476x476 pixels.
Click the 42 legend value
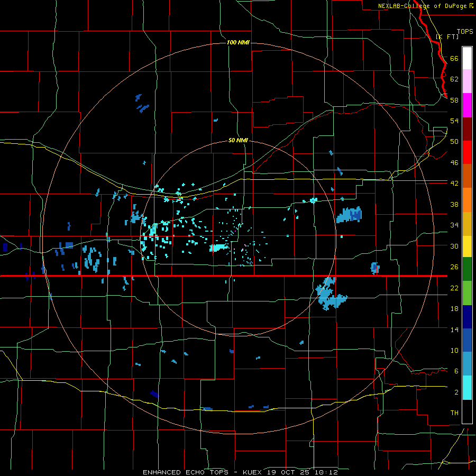tap(454, 184)
